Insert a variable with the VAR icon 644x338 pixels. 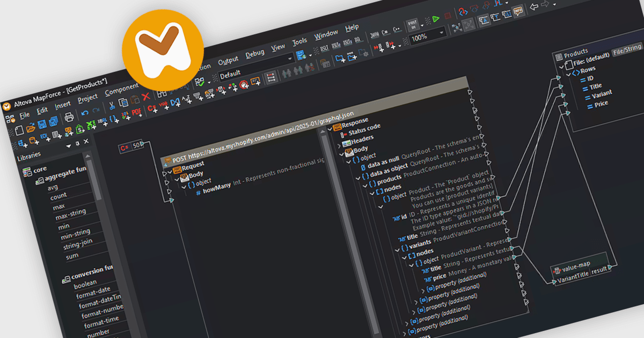point(164,105)
